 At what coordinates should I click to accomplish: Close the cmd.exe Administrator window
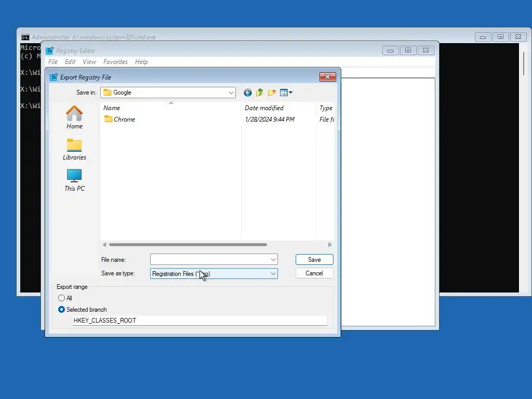(518, 37)
